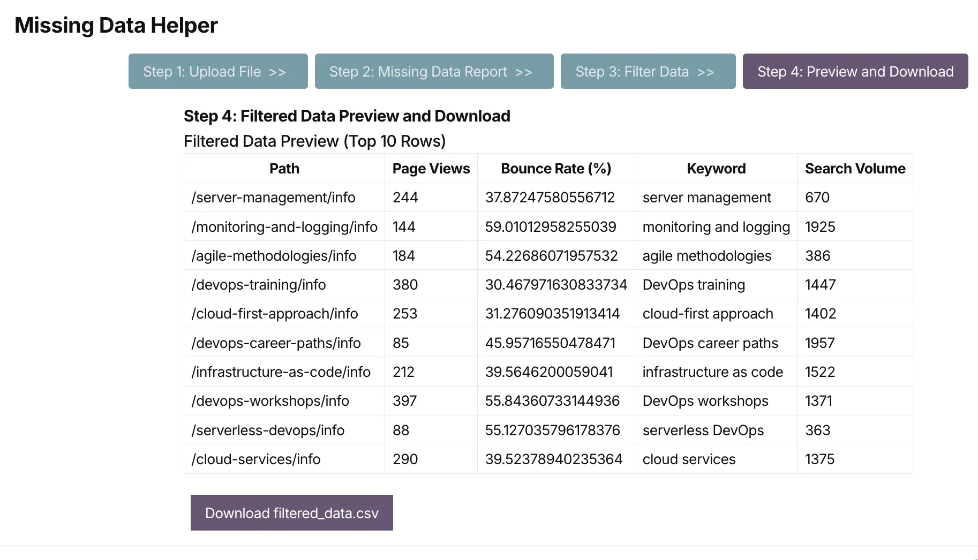978x560 pixels.
Task: Select keyword cell cloud services
Action: [x=716, y=459]
